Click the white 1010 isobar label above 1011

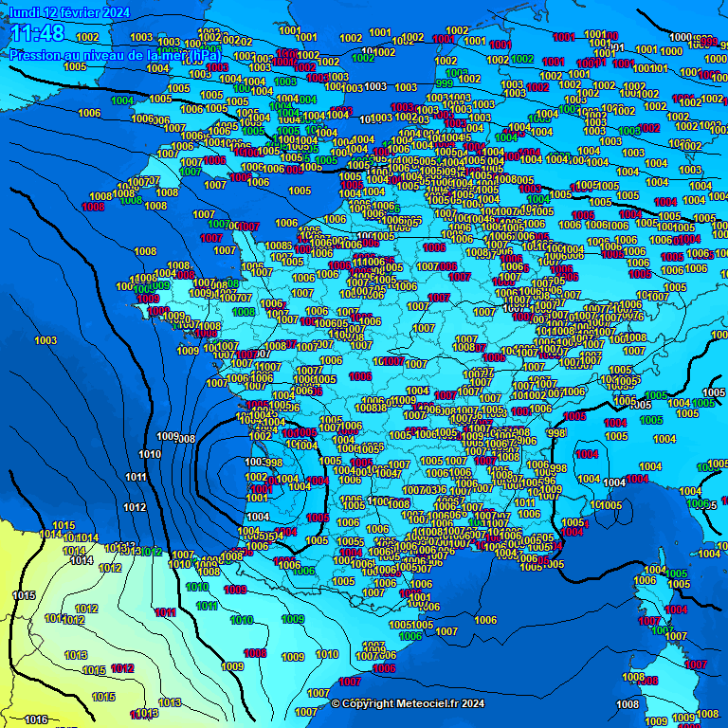149,455
